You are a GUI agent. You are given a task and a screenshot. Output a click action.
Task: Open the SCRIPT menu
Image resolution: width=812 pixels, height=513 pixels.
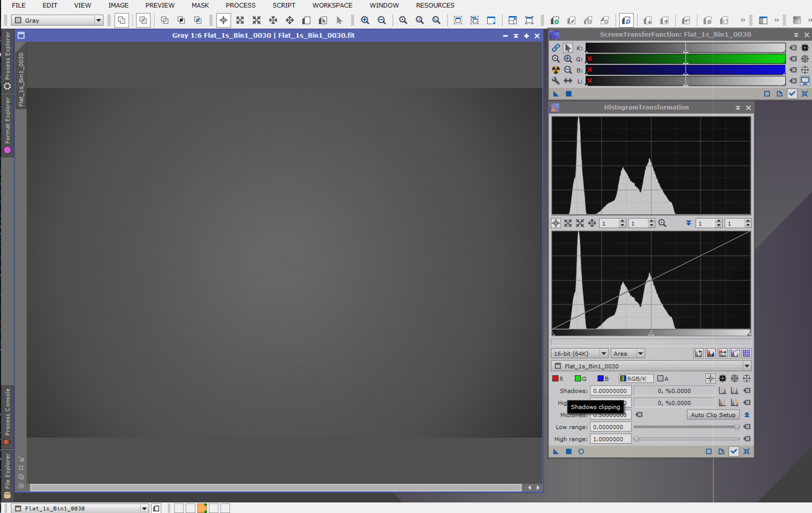click(x=284, y=5)
